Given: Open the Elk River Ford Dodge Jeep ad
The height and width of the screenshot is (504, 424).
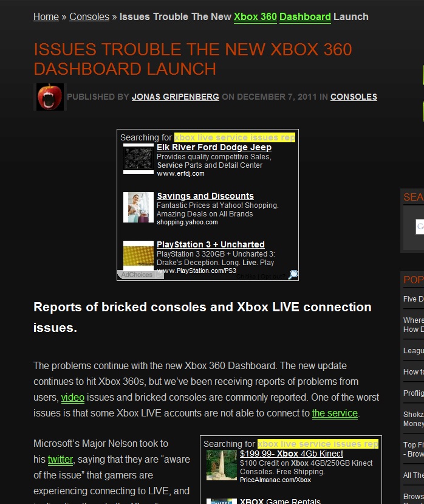Looking at the screenshot, I should (214, 147).
